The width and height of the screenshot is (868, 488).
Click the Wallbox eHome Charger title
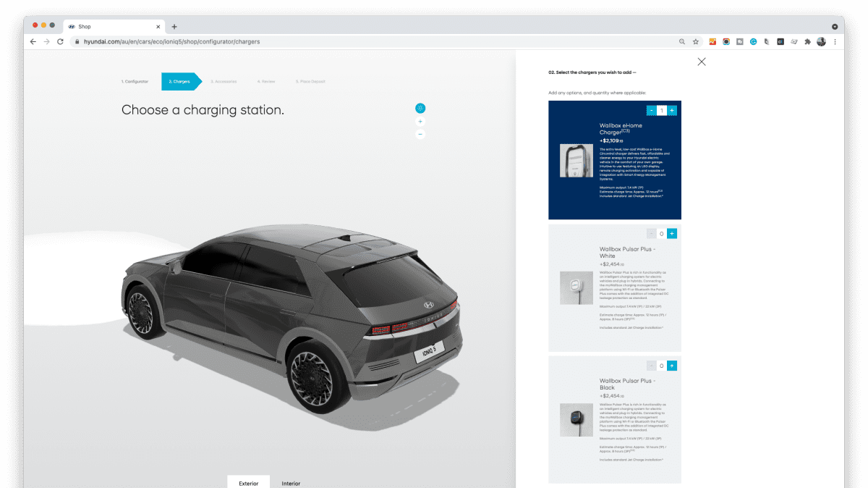(x=621, y=129)
